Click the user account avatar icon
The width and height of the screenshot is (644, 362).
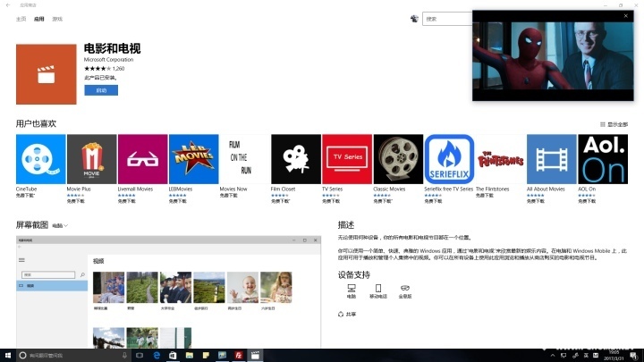414,19
